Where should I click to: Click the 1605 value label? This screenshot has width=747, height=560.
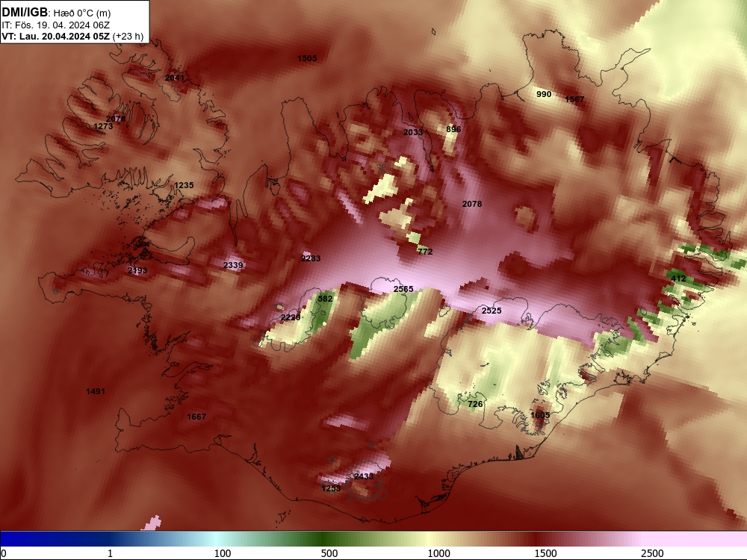pyautogui.click(x=540, y=415)
